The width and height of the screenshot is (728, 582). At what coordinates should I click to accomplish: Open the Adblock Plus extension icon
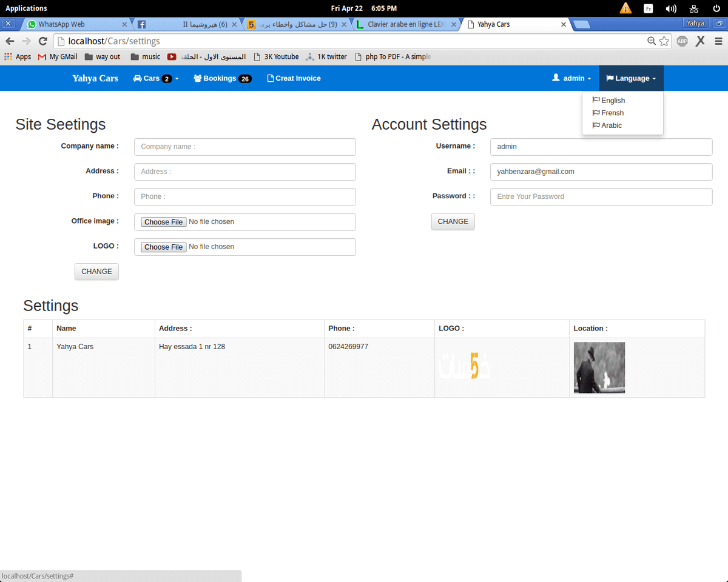[x=682, y=41]
